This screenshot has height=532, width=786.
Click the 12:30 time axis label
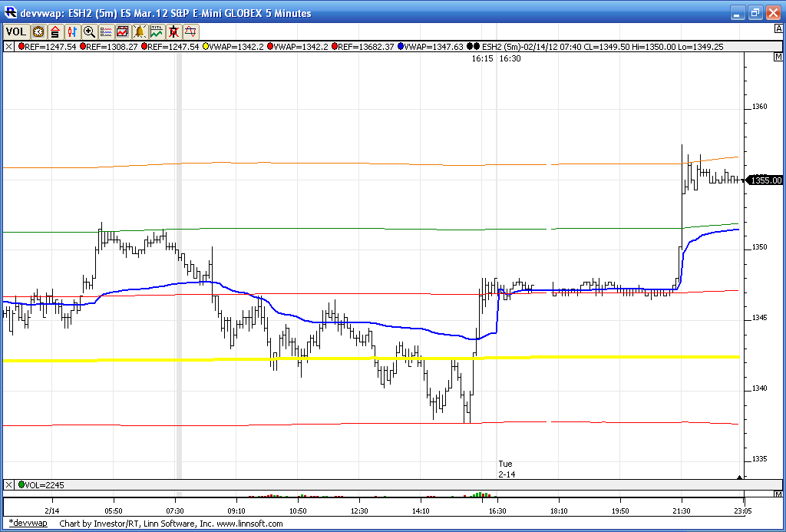tap(359, 511)
